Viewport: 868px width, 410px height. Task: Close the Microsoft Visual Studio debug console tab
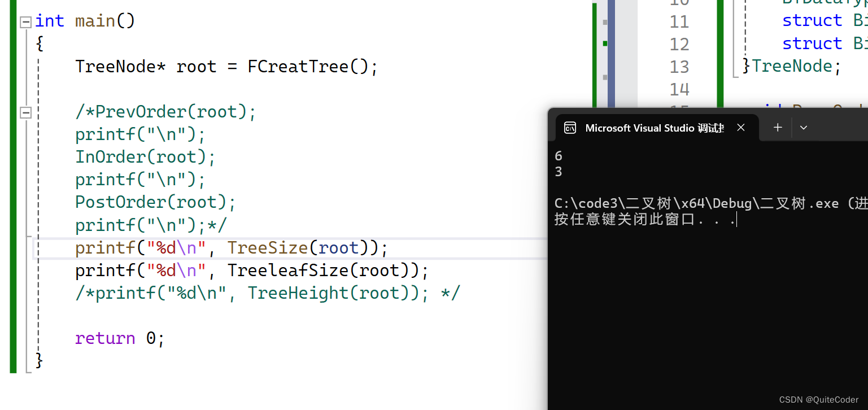(x=741, y=128)
